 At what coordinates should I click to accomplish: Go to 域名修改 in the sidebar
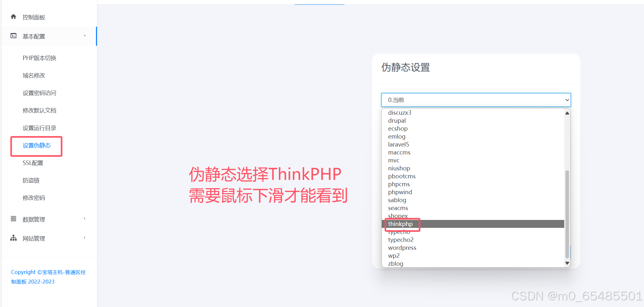(x=34, y=75)
